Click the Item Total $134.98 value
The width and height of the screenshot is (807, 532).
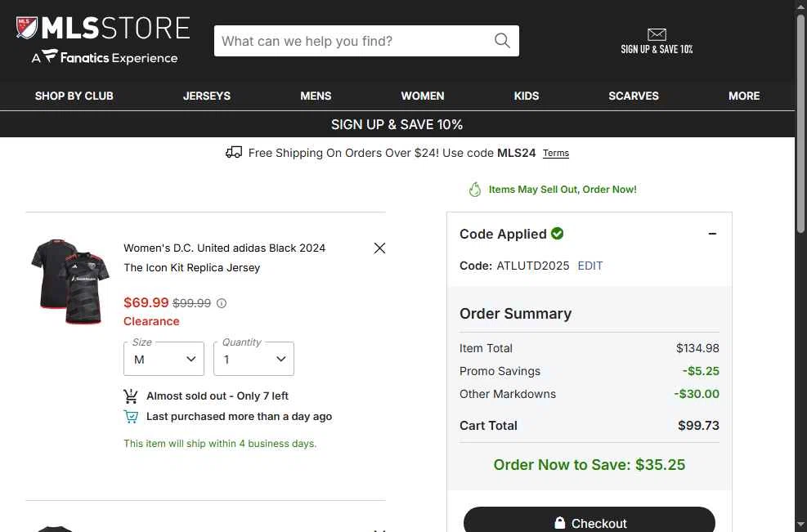click(697, 348)
